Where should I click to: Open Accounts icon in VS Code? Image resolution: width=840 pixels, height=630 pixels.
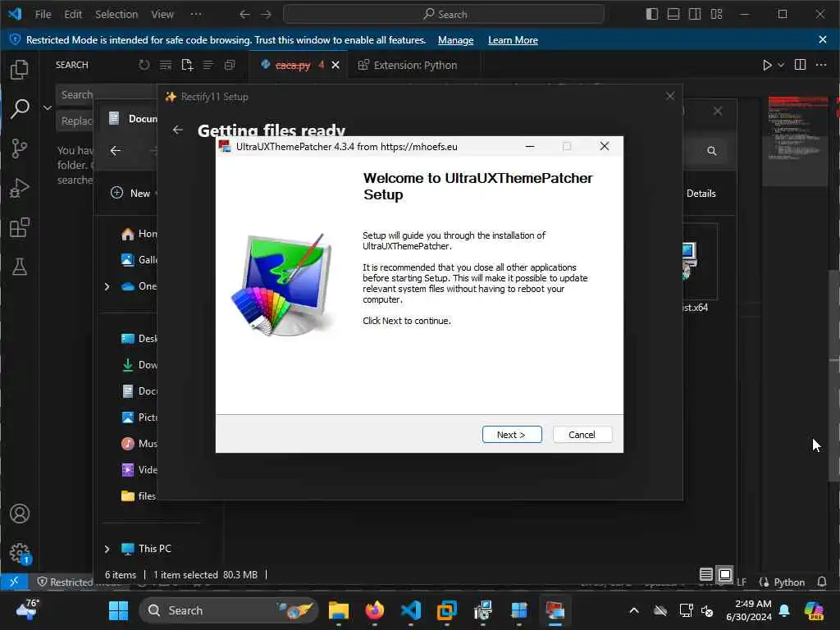point(20,514)
